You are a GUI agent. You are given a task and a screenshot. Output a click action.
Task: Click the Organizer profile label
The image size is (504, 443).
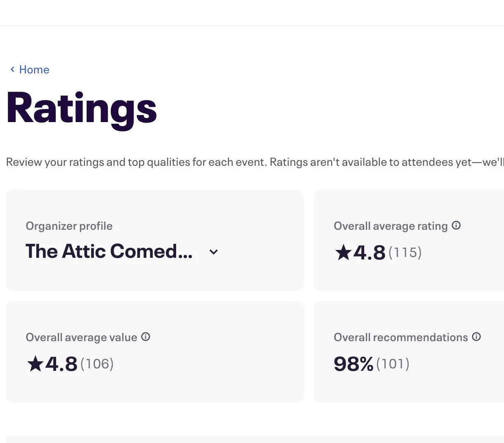(69, 226)
